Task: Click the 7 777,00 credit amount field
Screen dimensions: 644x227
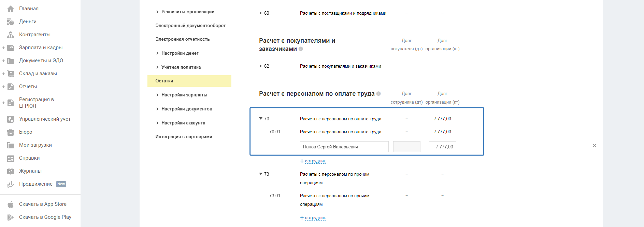Action: pos(443,147)
